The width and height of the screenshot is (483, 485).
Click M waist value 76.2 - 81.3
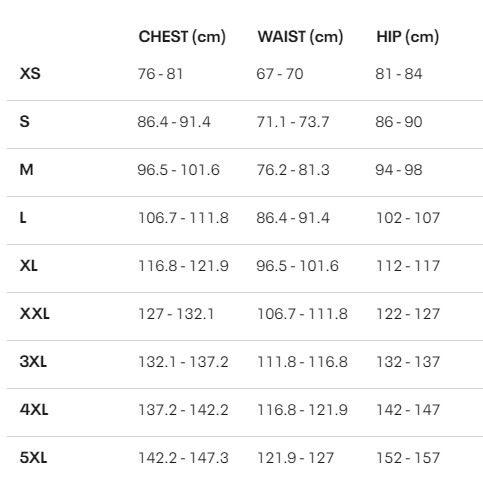pos(293,170)
